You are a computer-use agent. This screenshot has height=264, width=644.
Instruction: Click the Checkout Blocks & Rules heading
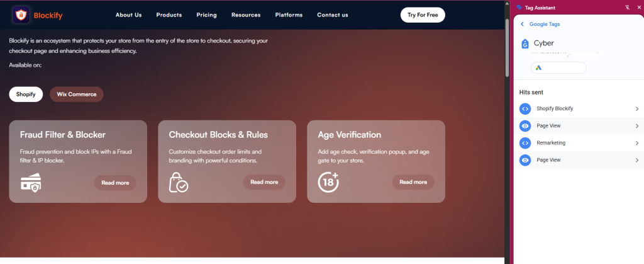click(218, 134)
